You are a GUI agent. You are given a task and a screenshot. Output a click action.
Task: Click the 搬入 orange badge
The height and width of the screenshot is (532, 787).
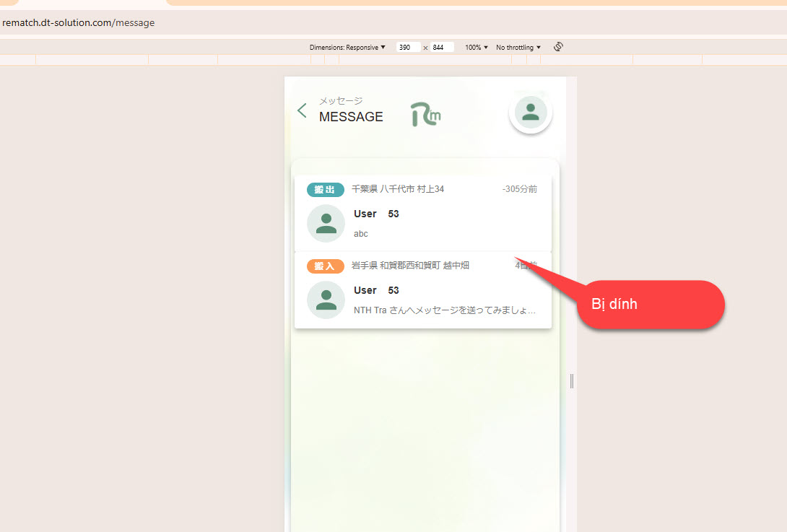click(x=325, y=266)
